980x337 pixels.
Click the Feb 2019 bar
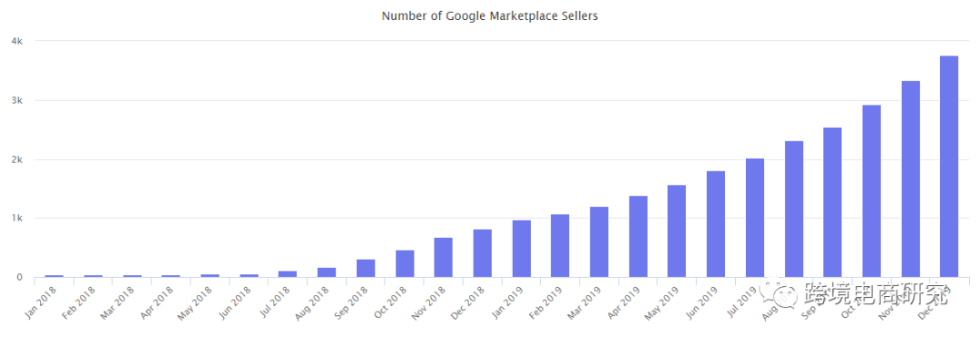pos(560,246)
